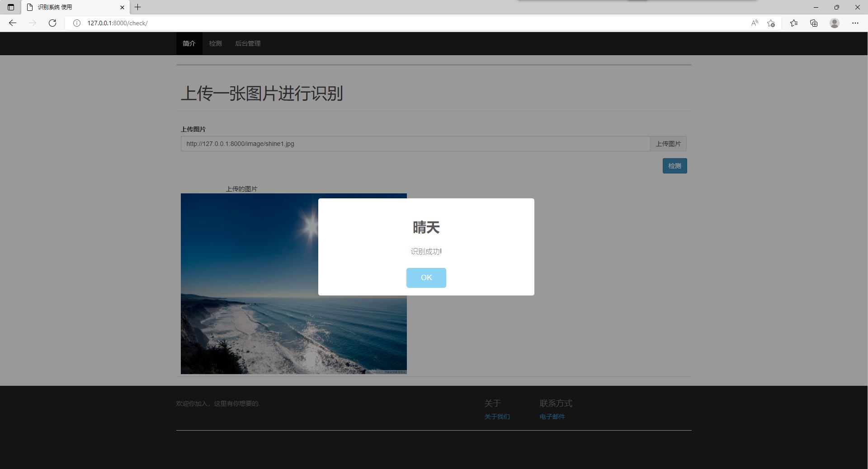Click the 上传图片 field label

point(193,129)
